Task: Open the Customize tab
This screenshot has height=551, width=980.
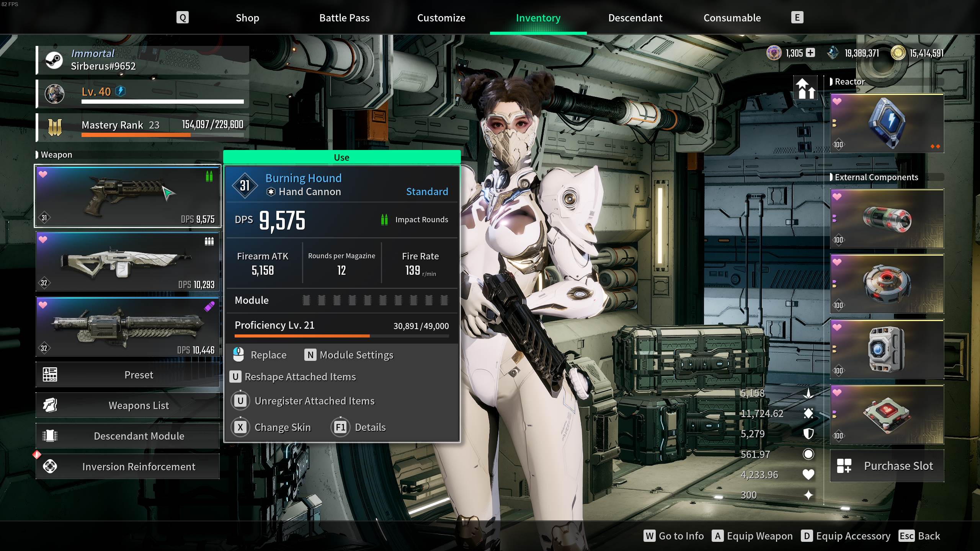Action: click(441, 18)
